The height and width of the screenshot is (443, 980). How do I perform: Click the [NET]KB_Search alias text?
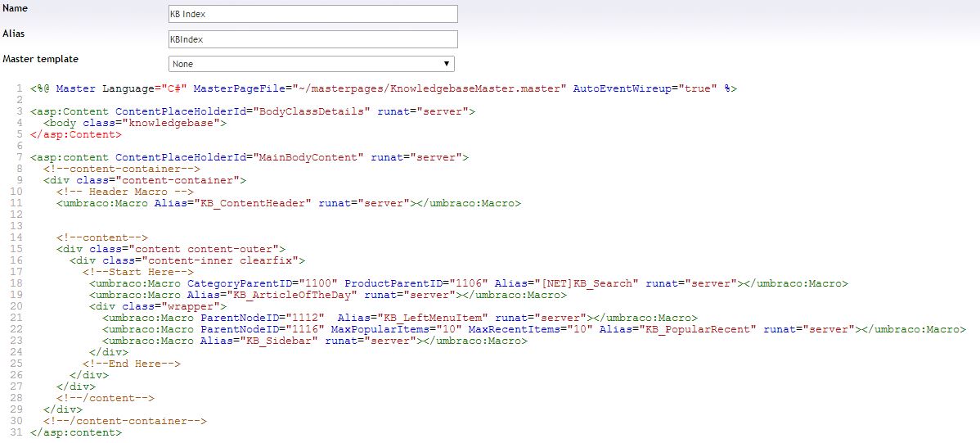587,283
